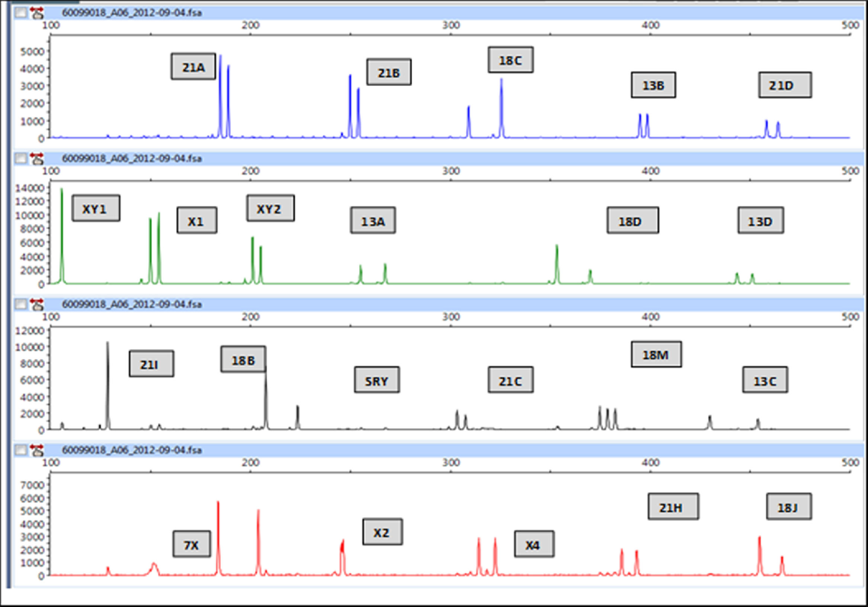
Task: Click the SRY marker label
Action: click(x=377, y=380)
